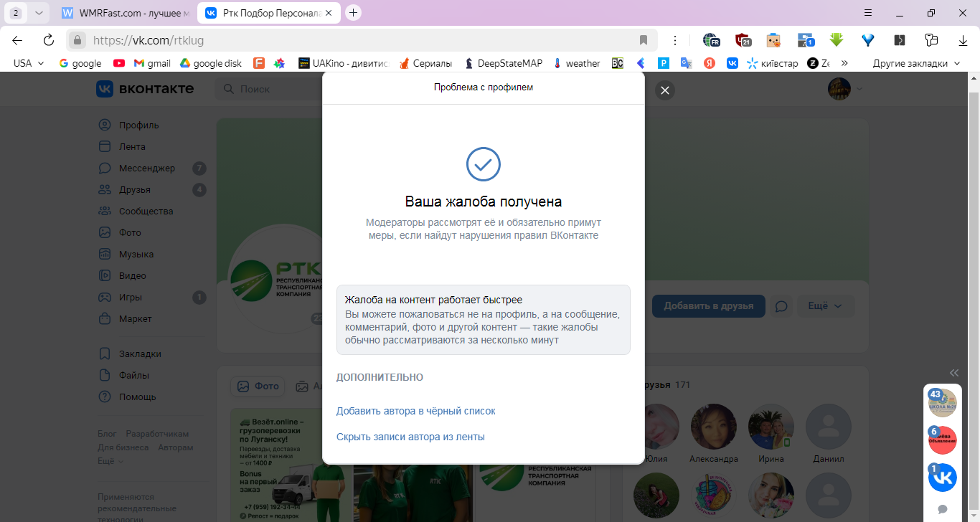Open friend Даниил's avatar
The height and width of the screenshot is (522, 980).
point(829,427)
